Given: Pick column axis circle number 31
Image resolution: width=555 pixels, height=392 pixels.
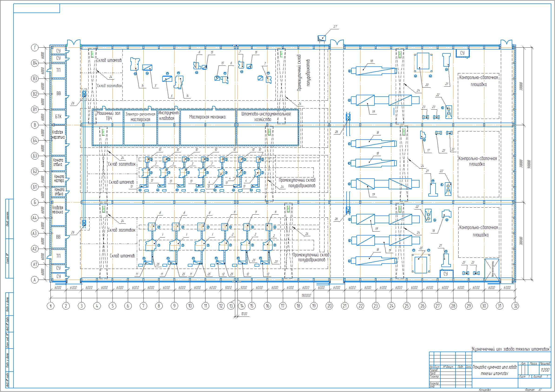Looking at the screenshot, I should click(500, 306).
